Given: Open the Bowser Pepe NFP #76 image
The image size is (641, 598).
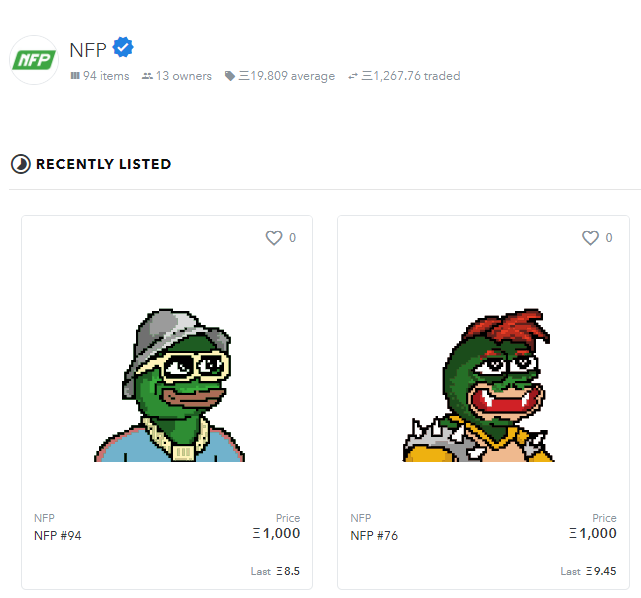Looking at the screenshot, I should click(x=478, y=385).
